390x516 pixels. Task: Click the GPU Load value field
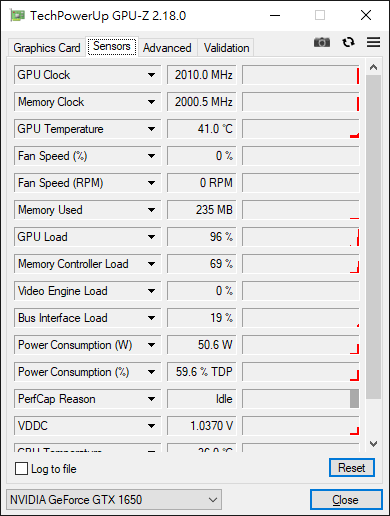[202, 237]
